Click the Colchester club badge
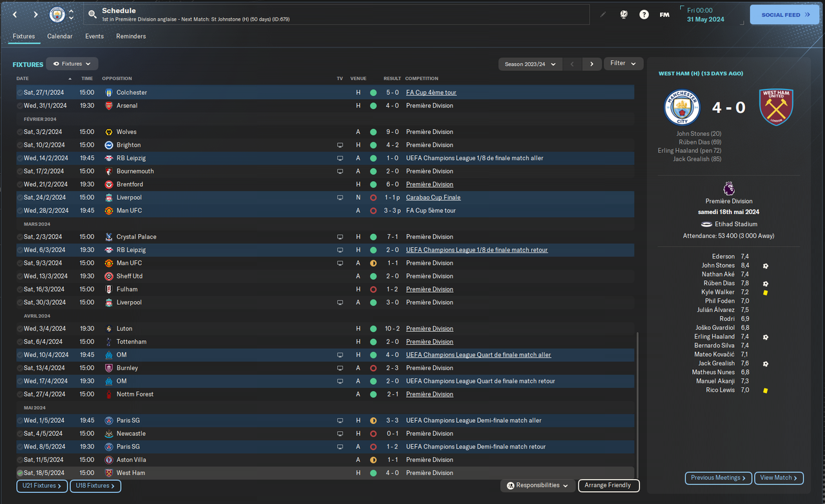 pyautogui.click(x=109, y=93)
